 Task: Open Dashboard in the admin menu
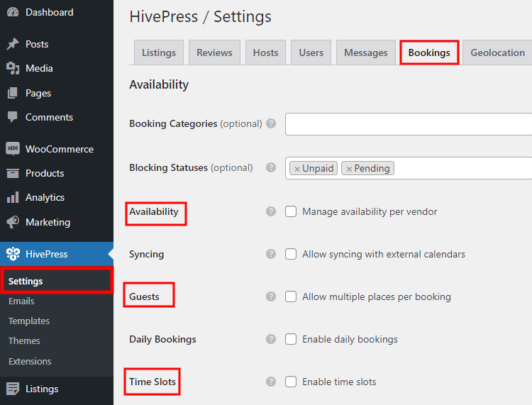click(57, 12)
